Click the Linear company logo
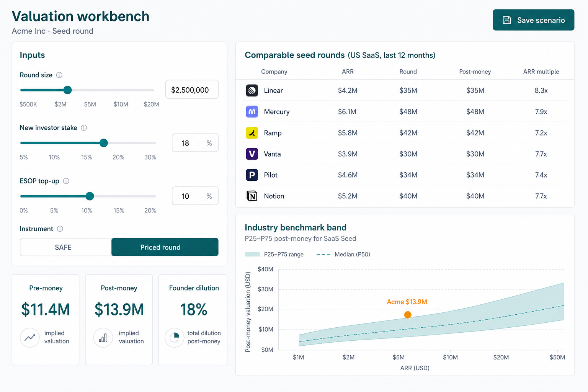The image size is (588, 392). click(252, 90)
